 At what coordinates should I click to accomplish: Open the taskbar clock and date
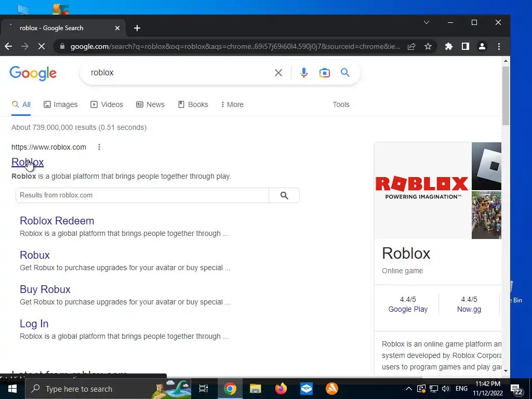coord(488,389)
